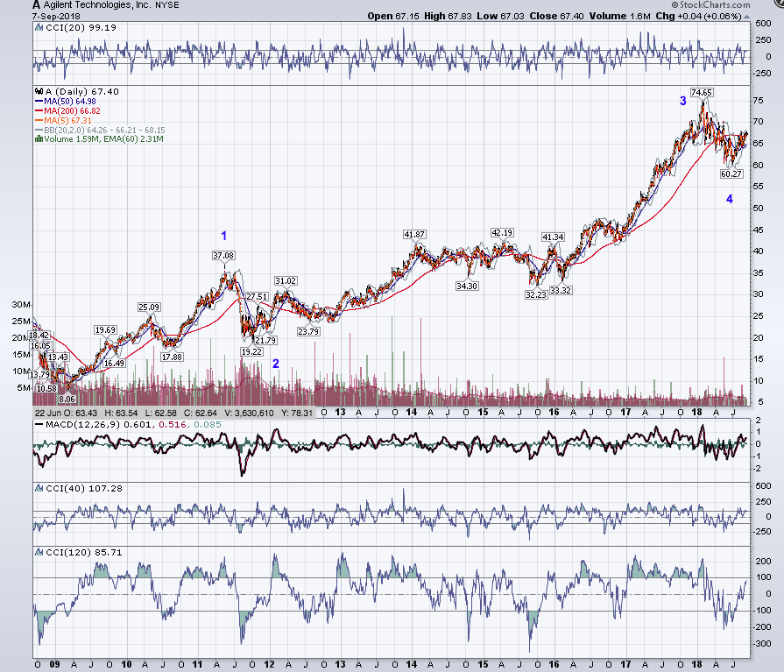Click the CCI(40) indicator panel icon
Image resolution: width=784 pixels, height=672 pixels.
[x=39, y=489]
